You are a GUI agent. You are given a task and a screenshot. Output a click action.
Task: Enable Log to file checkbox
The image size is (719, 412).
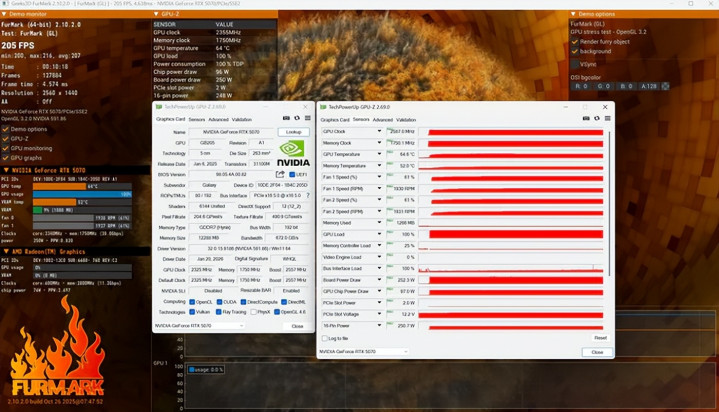325,338
